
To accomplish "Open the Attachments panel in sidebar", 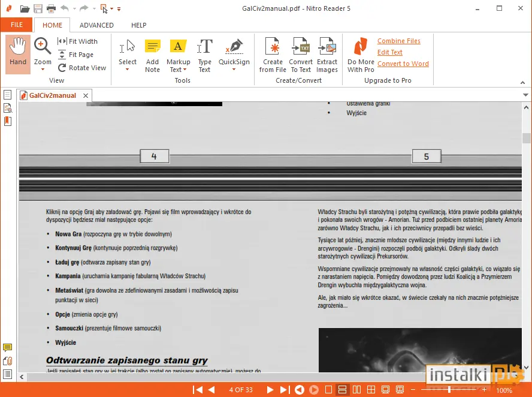I will pyautogui.click(x=7, y=361).
